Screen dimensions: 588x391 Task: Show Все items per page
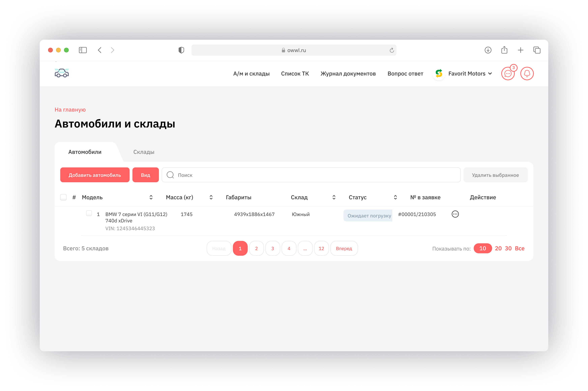pyautogui.click(x=519, y=248)
